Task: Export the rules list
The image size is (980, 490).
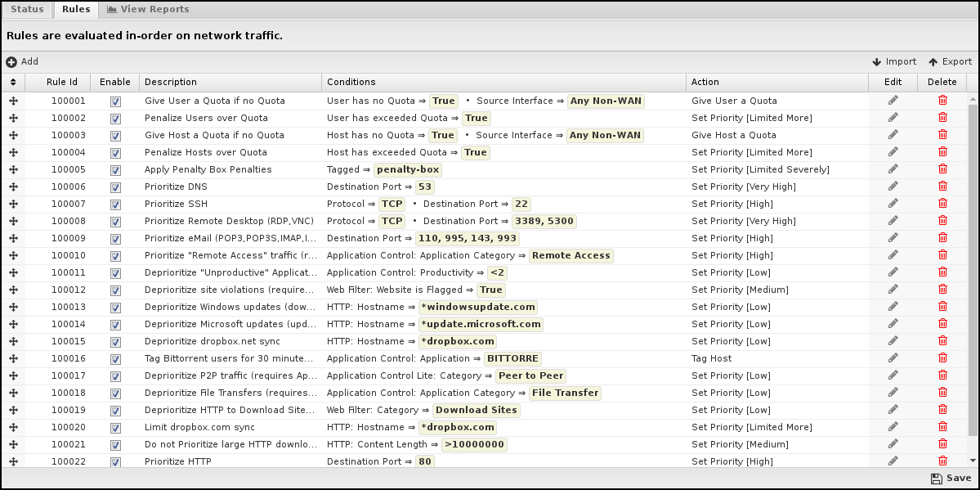Action: click(x=950, y=62)
